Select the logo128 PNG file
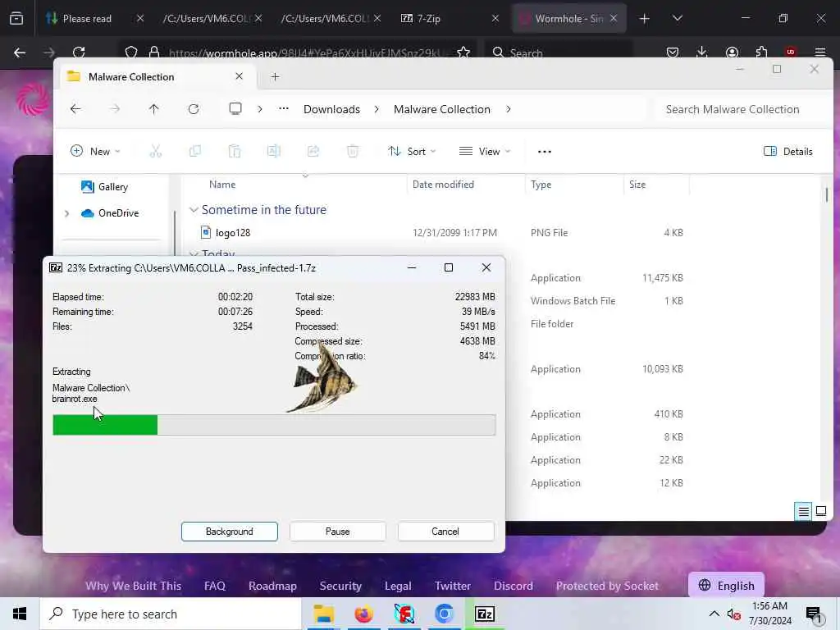 232,233
